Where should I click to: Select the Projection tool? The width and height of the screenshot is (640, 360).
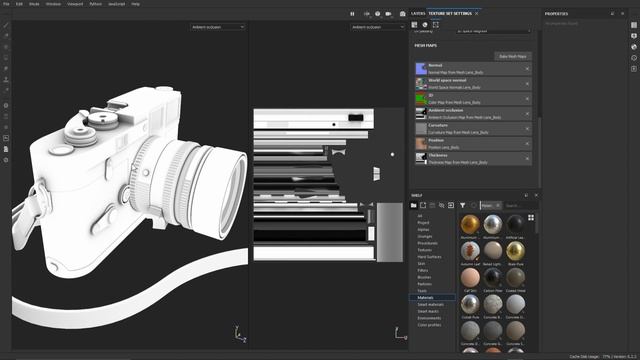(x=6, y=47)
